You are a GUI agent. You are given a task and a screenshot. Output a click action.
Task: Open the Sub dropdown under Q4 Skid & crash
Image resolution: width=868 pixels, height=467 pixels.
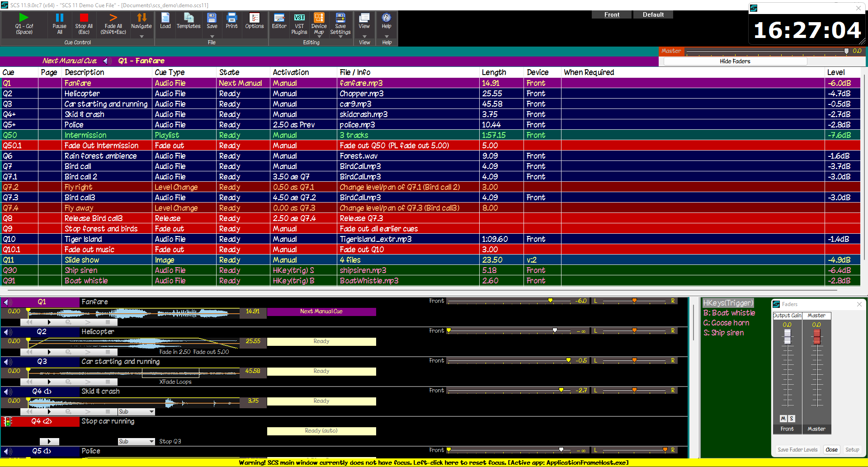pyautogui.click(x=152, y=412)
